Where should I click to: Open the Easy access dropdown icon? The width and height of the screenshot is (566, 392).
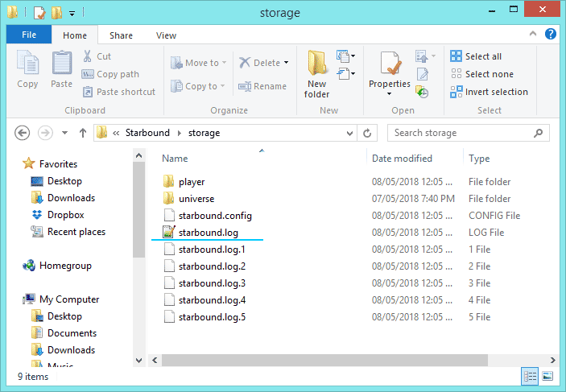345,74
